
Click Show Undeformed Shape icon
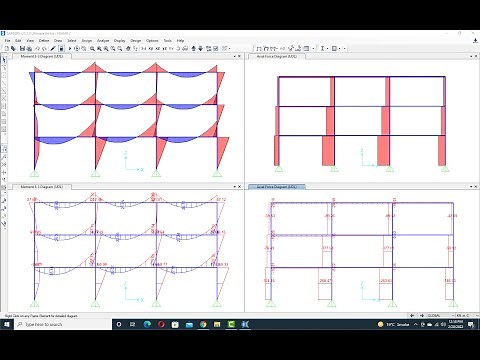coord(259,48)
